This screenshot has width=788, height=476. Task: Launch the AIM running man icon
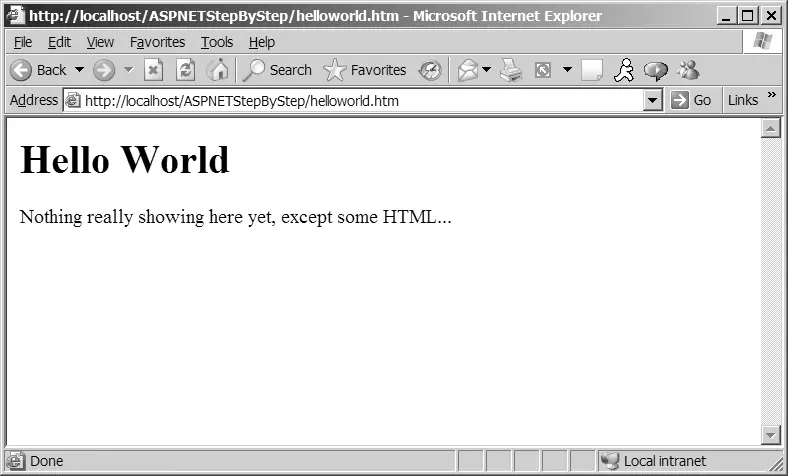tap(624, 70)
